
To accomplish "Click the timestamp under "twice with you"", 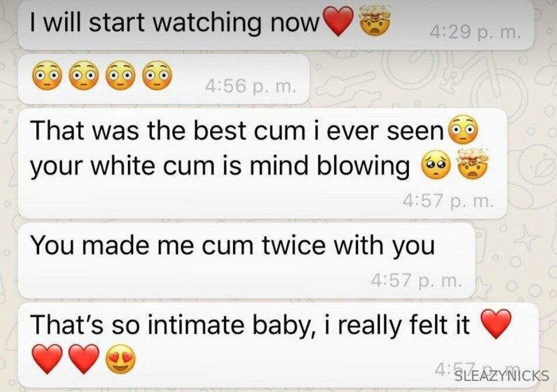I will click(416, 281).
